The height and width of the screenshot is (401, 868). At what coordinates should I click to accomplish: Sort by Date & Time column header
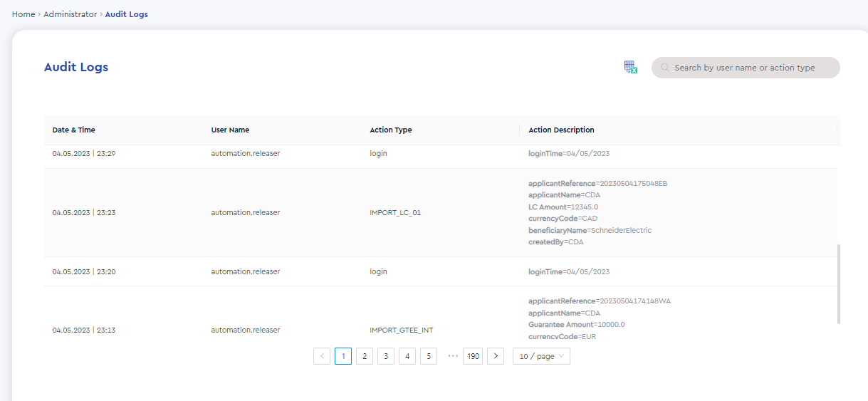pyautogui.click(x=74, y=130)
